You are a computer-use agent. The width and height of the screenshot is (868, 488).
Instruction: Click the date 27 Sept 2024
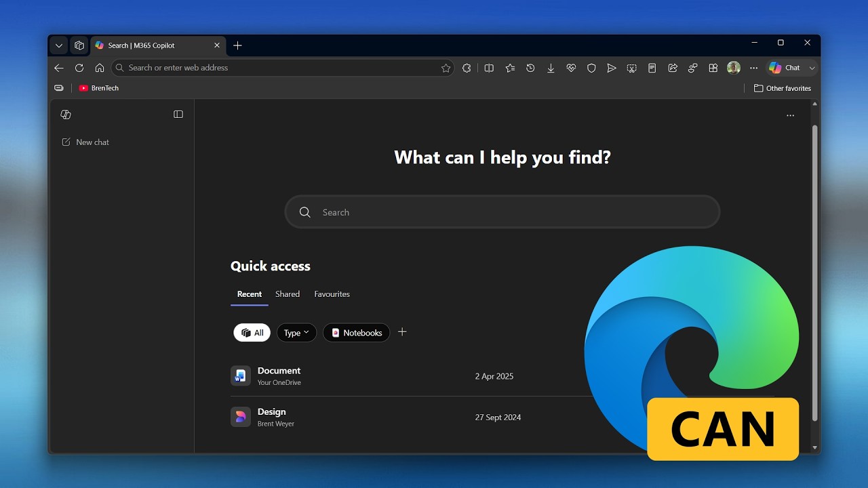pyautogui.click(x=498, y=418)
